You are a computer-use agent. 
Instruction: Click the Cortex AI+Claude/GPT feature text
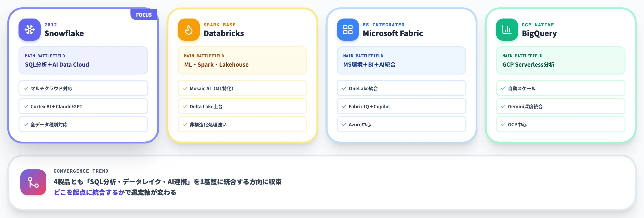pyautogui.click(x=56, y=106)
